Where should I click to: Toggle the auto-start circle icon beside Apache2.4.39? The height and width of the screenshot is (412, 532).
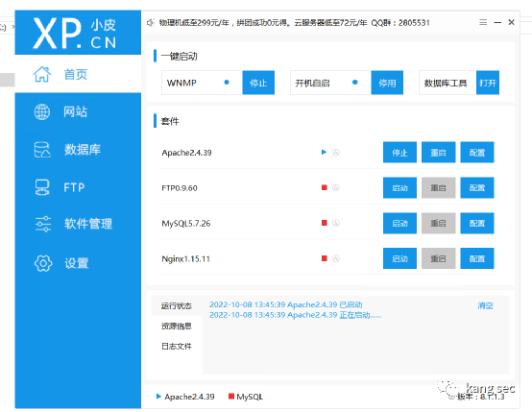pyautogui.click(x=336, y=153)
